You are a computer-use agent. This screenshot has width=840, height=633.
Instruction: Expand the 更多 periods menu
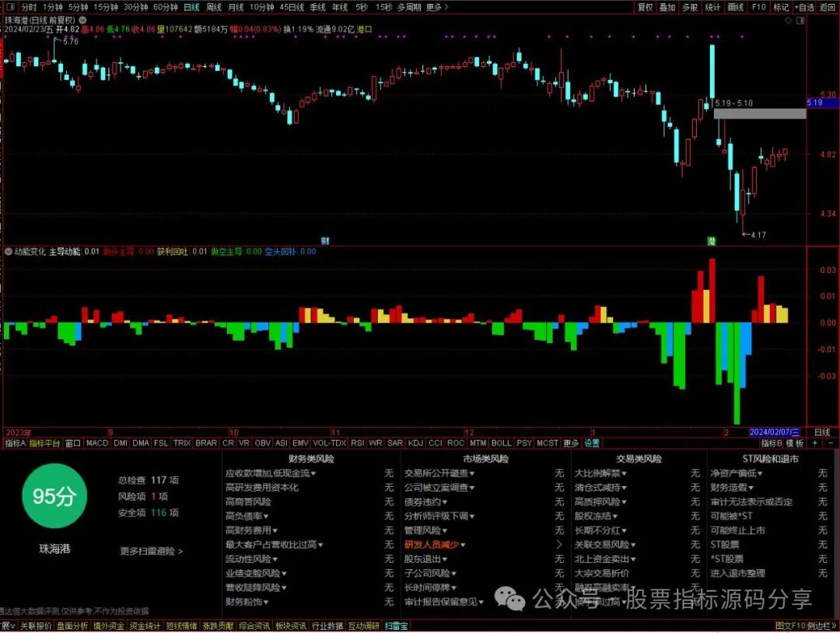(437, 7)
